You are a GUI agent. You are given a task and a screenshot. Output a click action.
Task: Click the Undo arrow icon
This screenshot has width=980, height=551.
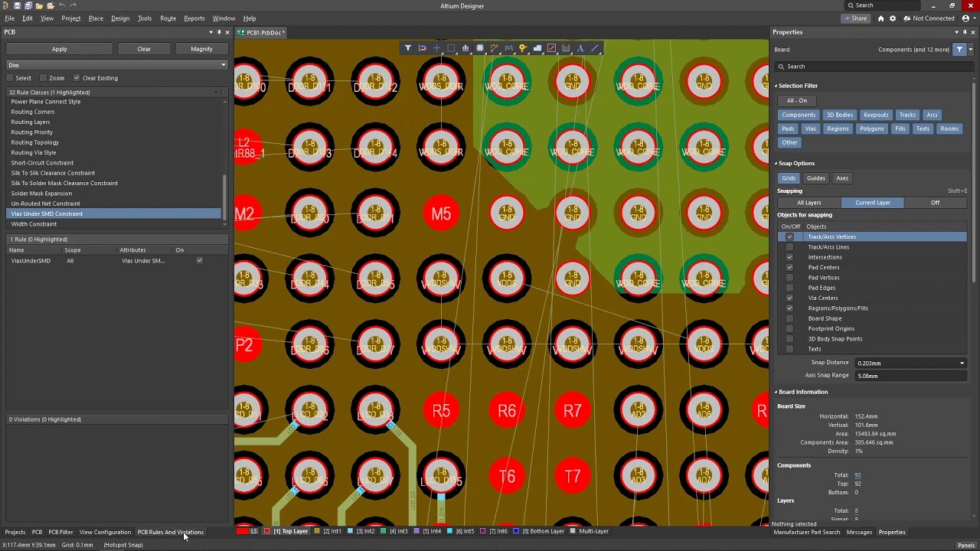[62, 5]
